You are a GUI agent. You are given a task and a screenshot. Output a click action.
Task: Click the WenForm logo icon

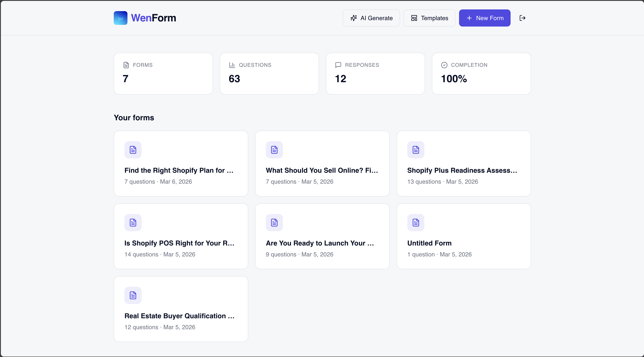click(x=121, y=18)
